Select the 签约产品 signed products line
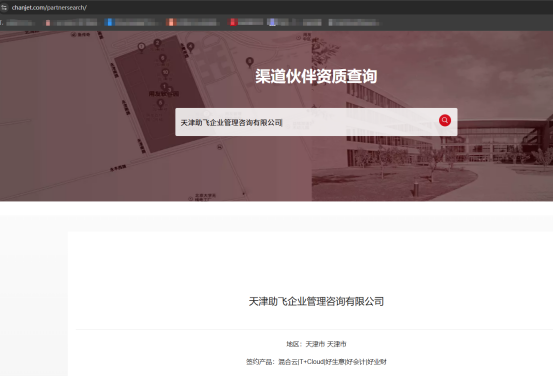 click(316, 362)
